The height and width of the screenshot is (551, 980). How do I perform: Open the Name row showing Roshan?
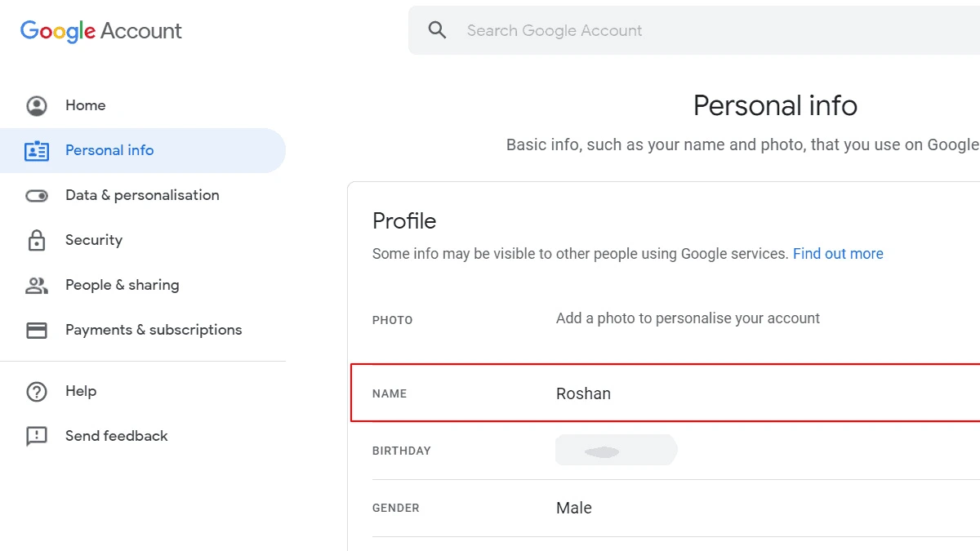coord(666,393)
